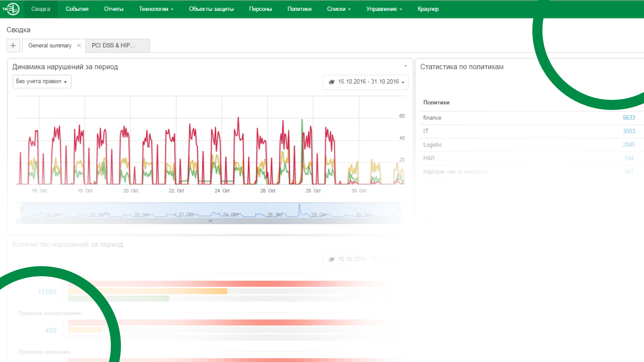
Task: Open the Сводка item in the top navigation bar
Action: pyautogui.click(x=41, y=9)
